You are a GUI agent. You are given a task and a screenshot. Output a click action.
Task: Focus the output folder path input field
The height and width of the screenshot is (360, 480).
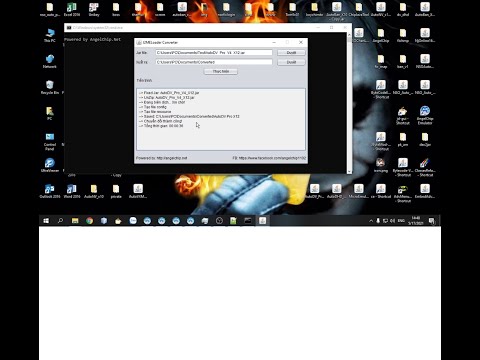[x=214, y=62]
